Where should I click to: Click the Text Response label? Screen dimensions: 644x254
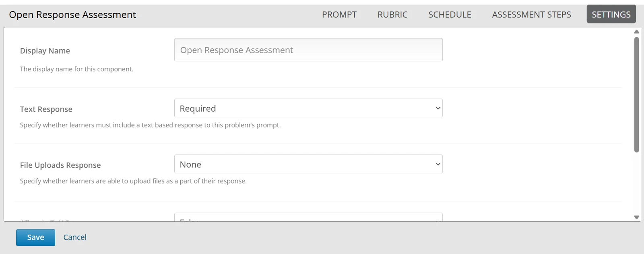click(46, 109)
